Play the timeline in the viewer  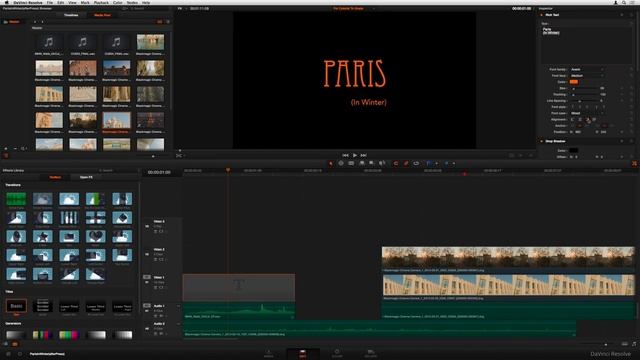[x=355, y=155]
